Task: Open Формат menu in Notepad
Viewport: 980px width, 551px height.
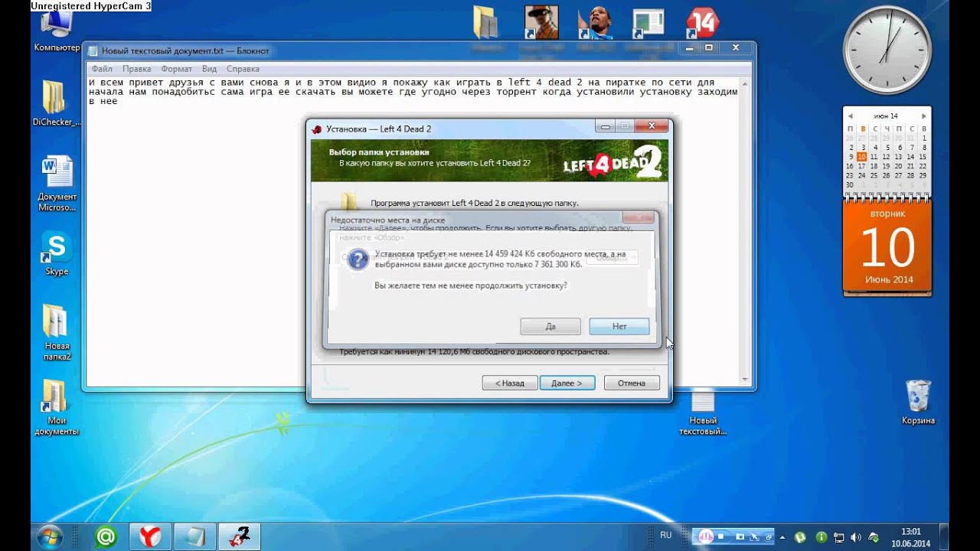Action: [x=177, y=69]
